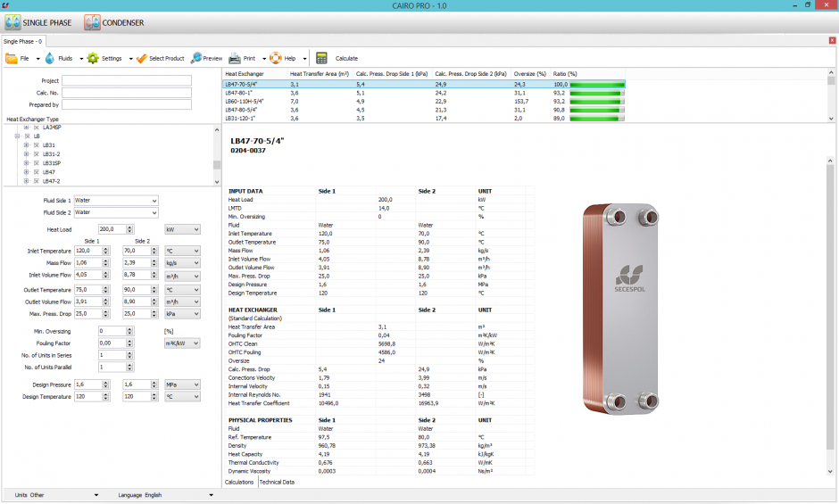Click the Heat Load value field
This screenshot has width=839, height=504.
coord(112,229)
